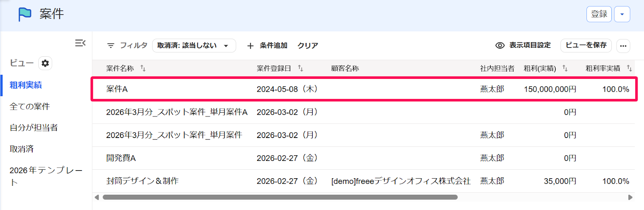Screen dimensions: 644x210
Task: Click the フィルタ label
Action: pyautogui.click(x=134, y=45)
